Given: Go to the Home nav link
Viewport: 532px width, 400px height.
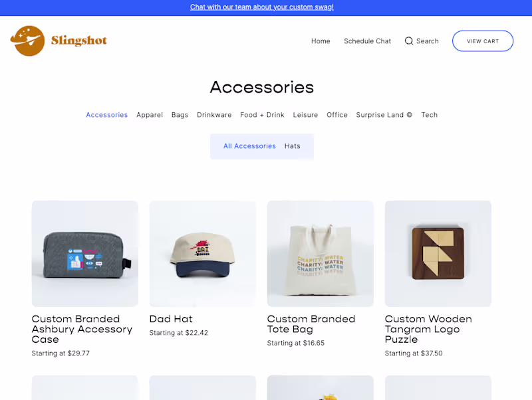Looking at the screenshot, I should point(321,41).
